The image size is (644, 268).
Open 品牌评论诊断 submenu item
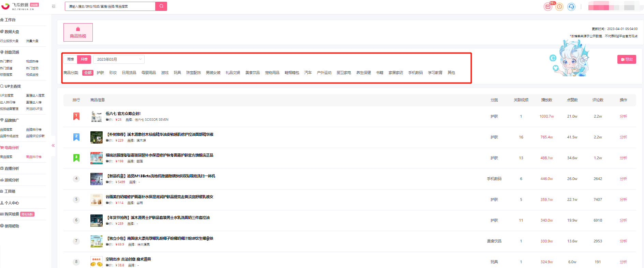click(x=35, y=136)
